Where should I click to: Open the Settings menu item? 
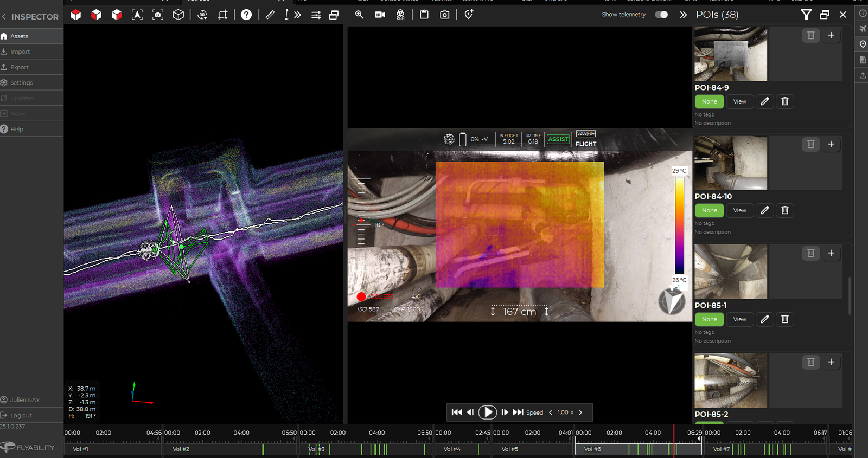[31, 83]
